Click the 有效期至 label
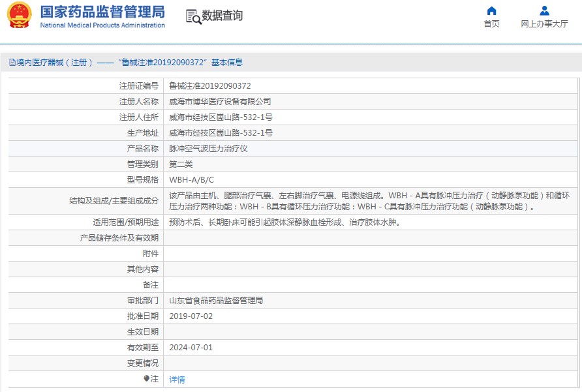Image resolution: width=582 pixels, height=392 pixels. pos(143,348)
